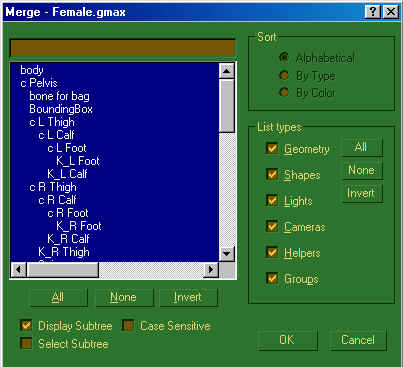Select the c R Thigh item
The image size is (403, 367).
(53, 187)
